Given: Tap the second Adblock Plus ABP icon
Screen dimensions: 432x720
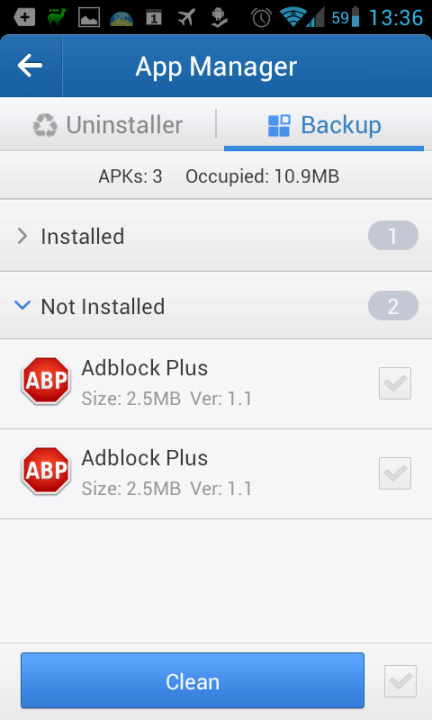Looking at the screenshot, I should coord(46,471).
